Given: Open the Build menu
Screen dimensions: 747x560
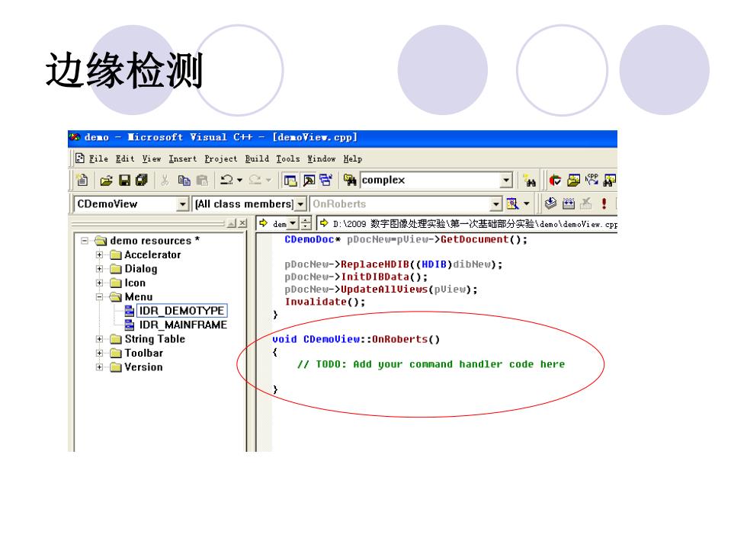Looking at the screenshot, I should coord(257,158).
